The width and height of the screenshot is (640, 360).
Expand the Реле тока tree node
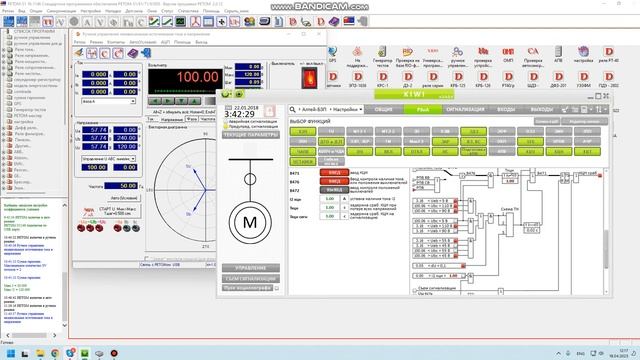click(4, 49)
